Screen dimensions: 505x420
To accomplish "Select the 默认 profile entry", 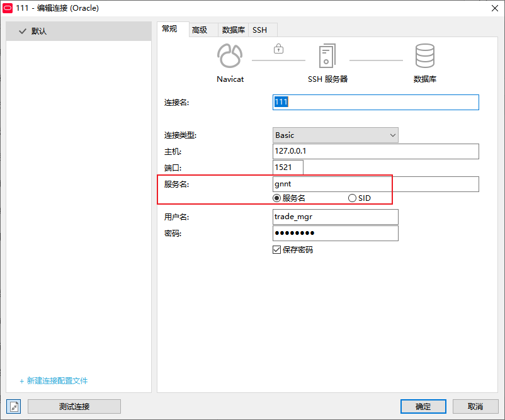I will (79, 31).
